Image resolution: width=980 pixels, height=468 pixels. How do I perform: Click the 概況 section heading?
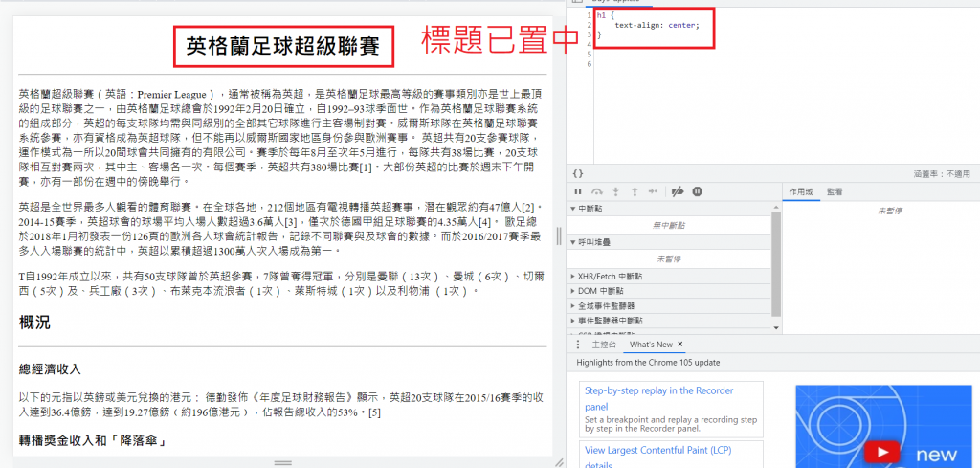34,323
